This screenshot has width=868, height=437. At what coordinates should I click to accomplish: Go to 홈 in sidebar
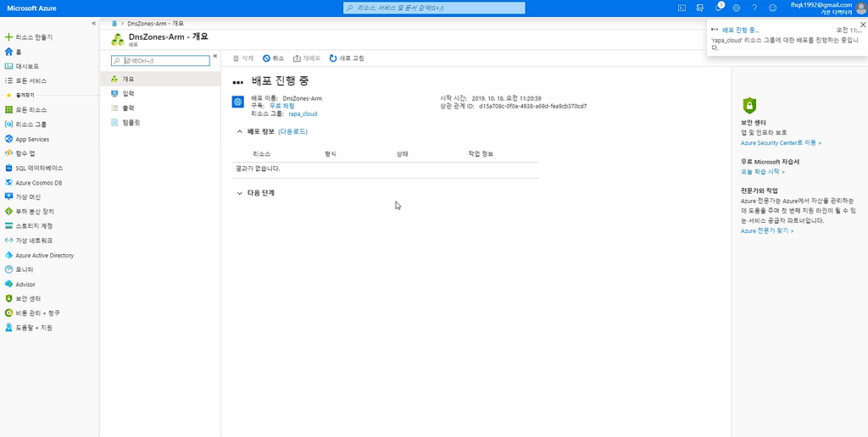coord(13,52)
